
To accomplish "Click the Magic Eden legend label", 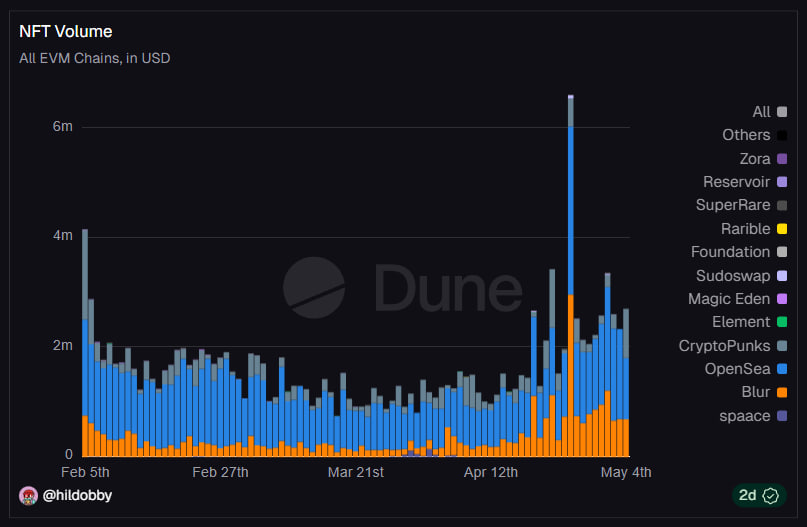I will click(729, 298).
